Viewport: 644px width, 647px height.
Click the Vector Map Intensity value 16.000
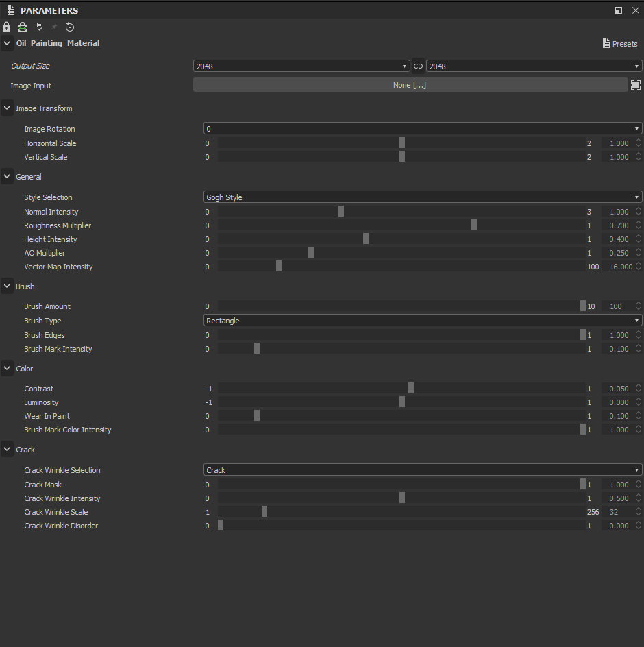tap(618, 267)
